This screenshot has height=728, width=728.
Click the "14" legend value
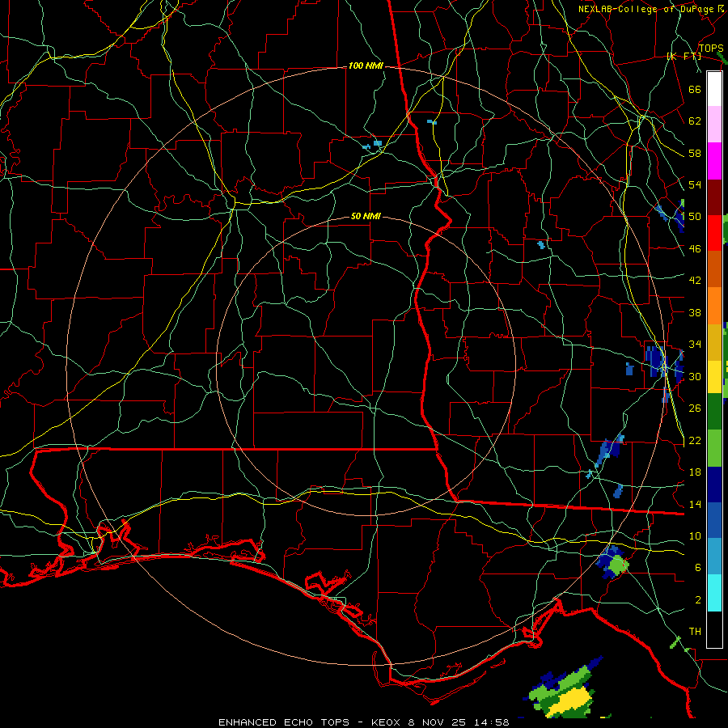695,504
